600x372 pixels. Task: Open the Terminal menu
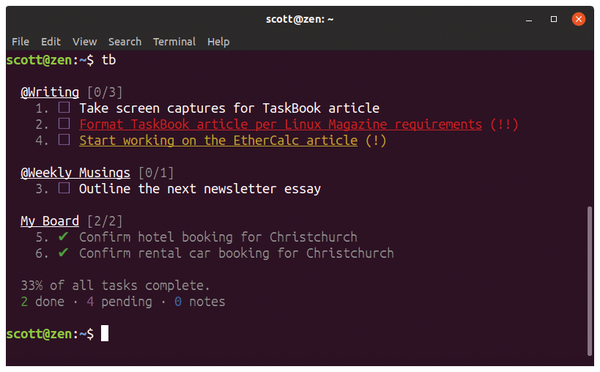(x=174, y=42)
